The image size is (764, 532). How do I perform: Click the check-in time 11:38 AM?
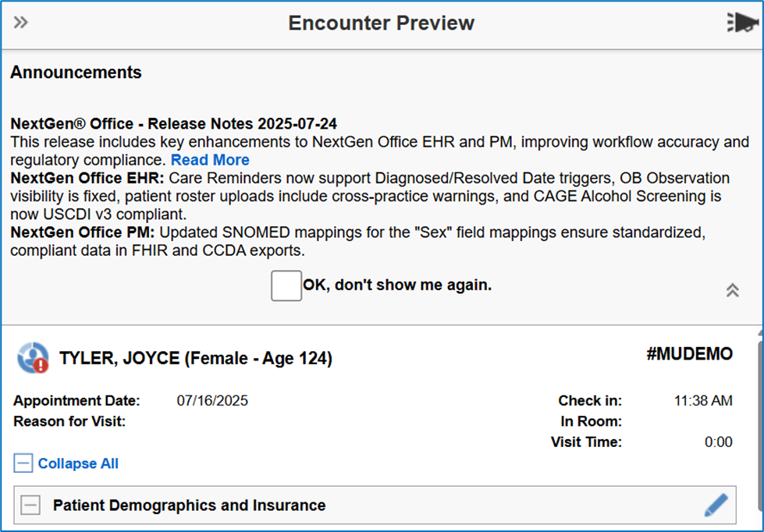702,401
